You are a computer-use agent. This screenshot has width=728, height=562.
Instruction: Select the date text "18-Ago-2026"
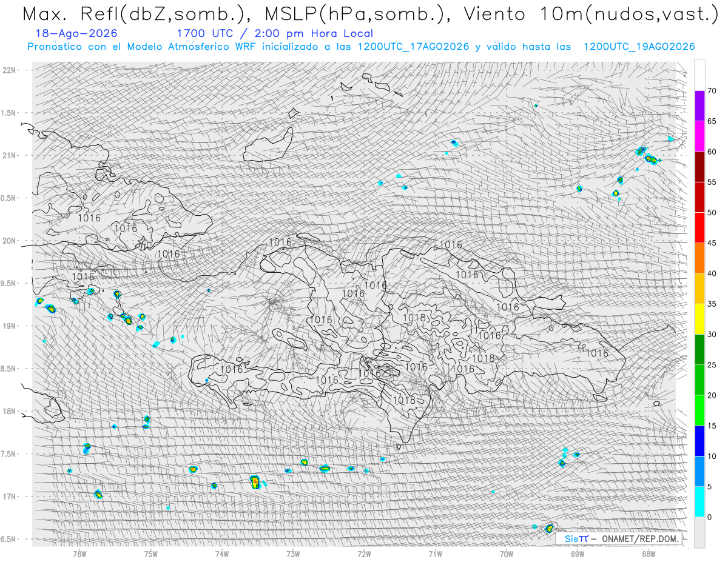76,33
